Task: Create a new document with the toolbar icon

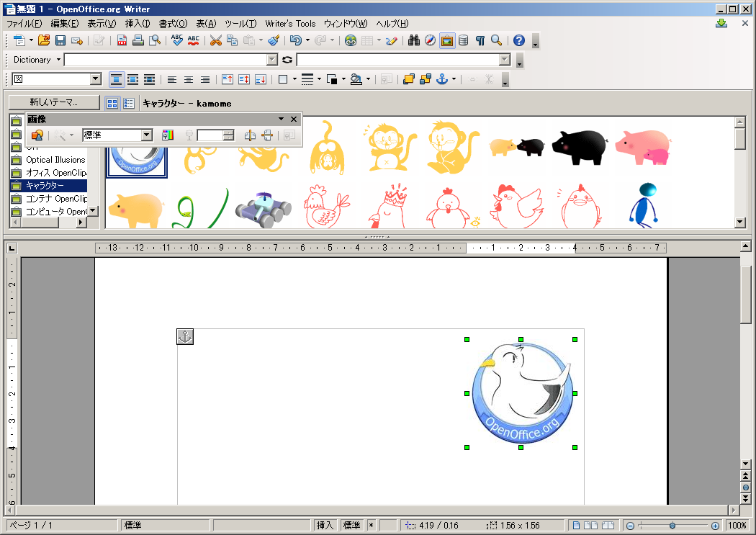Action: [19, 40]
